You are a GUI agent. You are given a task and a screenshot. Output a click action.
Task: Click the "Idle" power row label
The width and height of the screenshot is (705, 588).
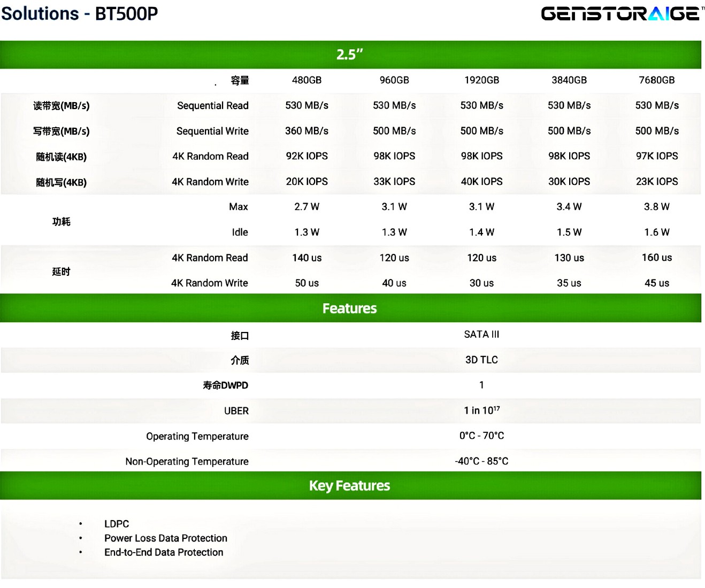click(240, 233)
